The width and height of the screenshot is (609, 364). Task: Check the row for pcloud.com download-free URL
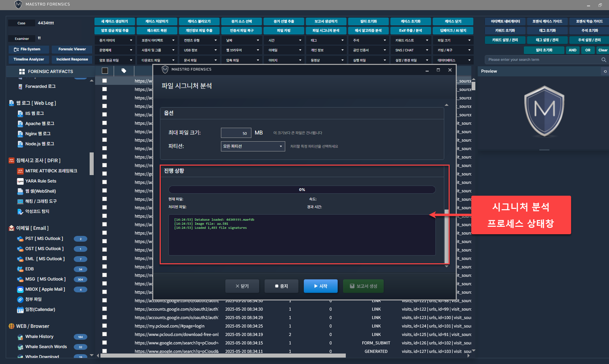pos(105,334)
